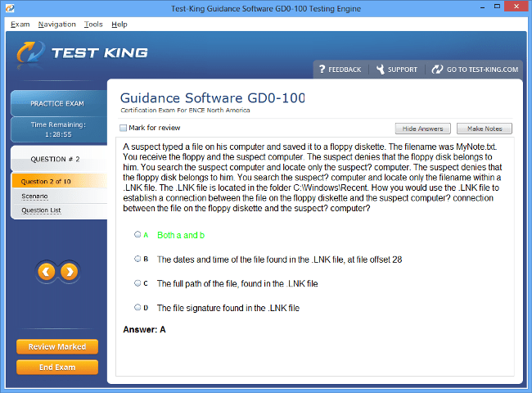This screenshot has width=532, height=393.
Task: Click the End Exam button
Action: click(57, 367)
